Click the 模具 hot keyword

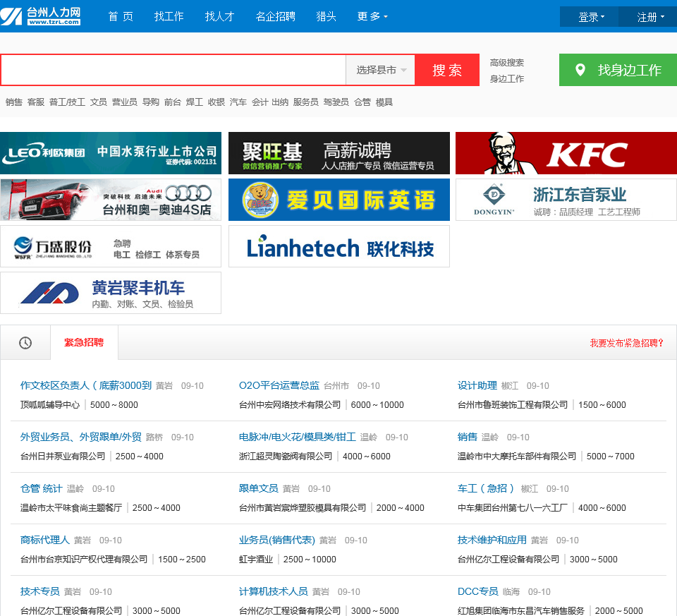point(384,102)
